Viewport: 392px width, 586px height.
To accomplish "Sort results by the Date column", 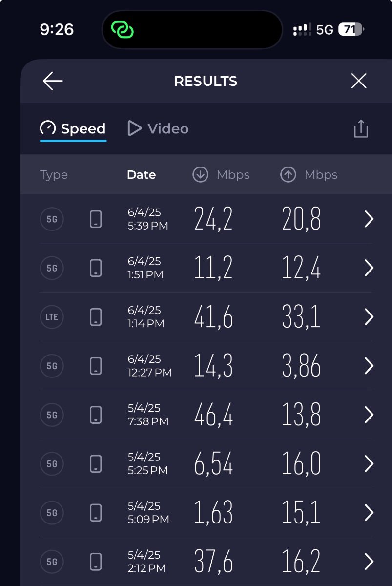I will click(x=141, y=175).
